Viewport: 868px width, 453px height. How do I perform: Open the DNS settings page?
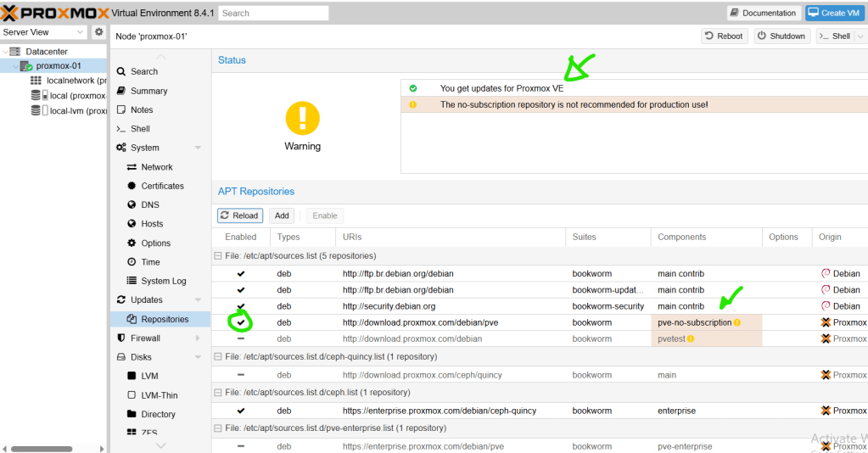[149, 204]
